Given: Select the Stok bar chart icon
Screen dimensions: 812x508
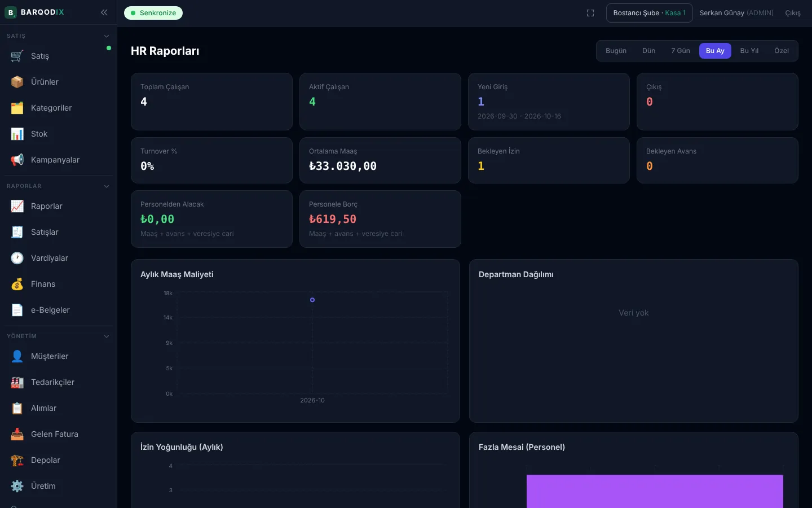Looking at the screenshot, I should 17,134.
